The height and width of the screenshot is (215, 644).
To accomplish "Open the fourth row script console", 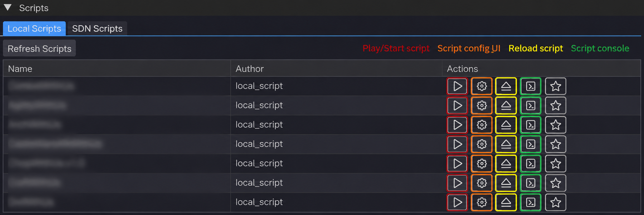I will [x=530, y=144].
